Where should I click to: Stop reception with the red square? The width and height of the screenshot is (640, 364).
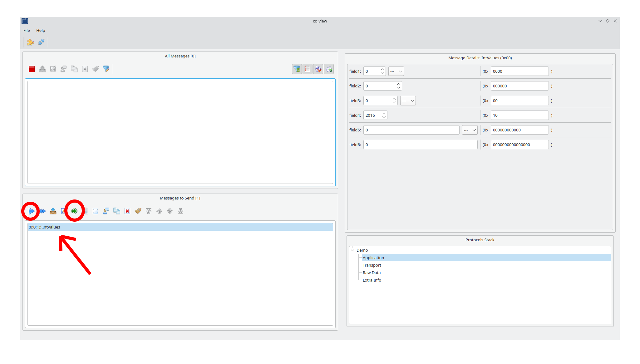(32, 69)
